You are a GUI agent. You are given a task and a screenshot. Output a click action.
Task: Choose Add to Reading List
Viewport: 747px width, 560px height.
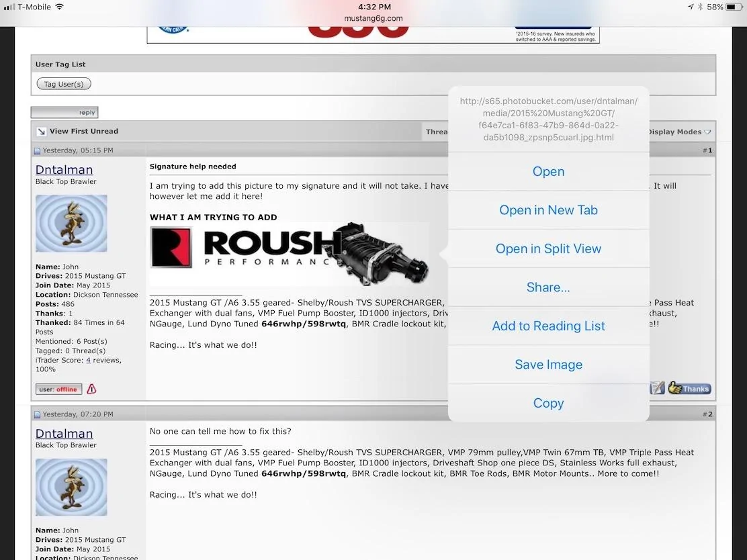548,326
